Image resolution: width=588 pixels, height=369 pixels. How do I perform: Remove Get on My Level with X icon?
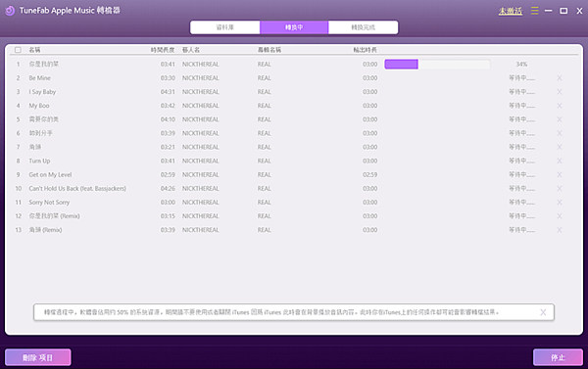560,174
